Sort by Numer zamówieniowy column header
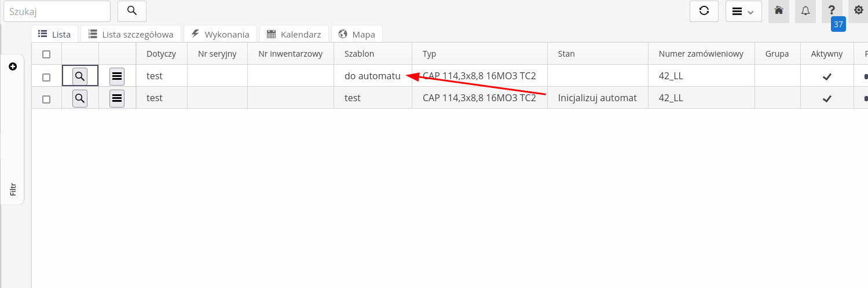Screen dimensions: 868x288 [x=701, y=54]
